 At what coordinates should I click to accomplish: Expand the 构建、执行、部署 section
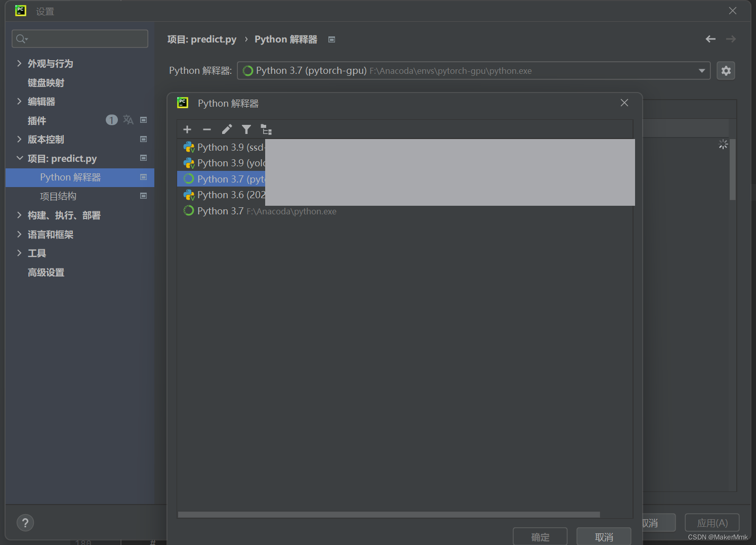(19, 215)
